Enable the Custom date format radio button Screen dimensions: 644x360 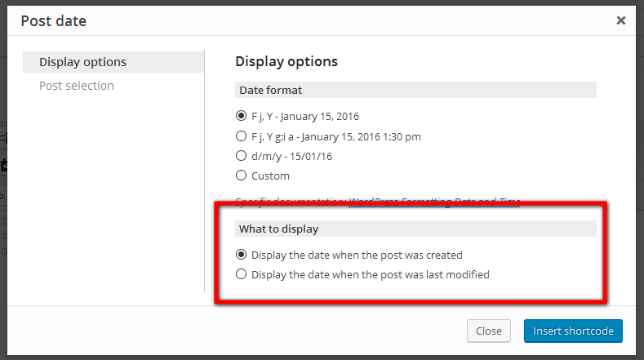pos(241,176)
